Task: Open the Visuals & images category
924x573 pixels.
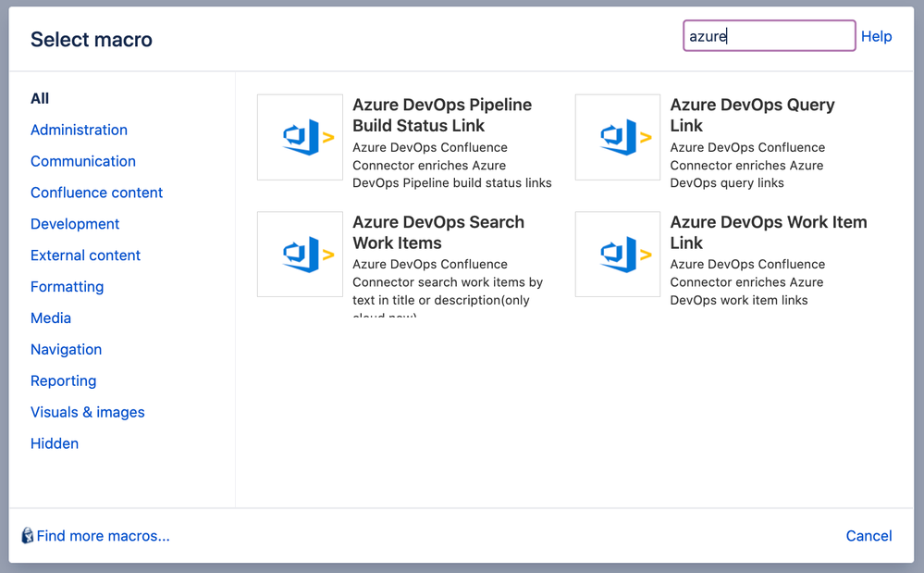Action: coord(88,412)
